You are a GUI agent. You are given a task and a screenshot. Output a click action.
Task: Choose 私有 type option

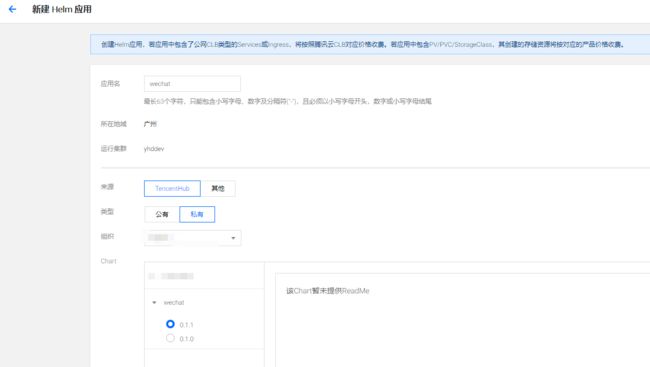pos(197,214)
